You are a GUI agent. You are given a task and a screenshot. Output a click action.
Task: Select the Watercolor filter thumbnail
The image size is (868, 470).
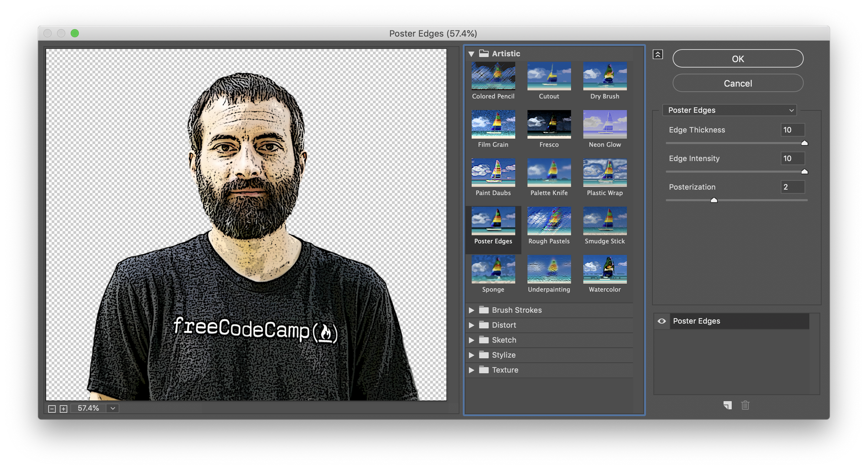tap(605, 269)
